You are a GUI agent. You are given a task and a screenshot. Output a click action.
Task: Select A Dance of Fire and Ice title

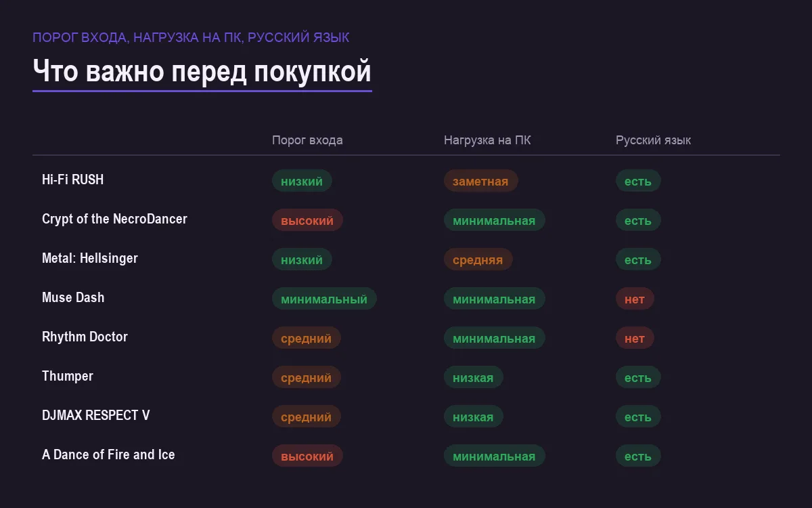point(108,454)
